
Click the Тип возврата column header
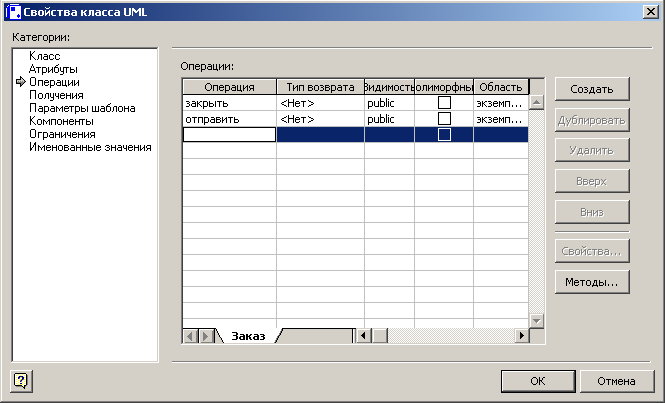tap(320, 87)
